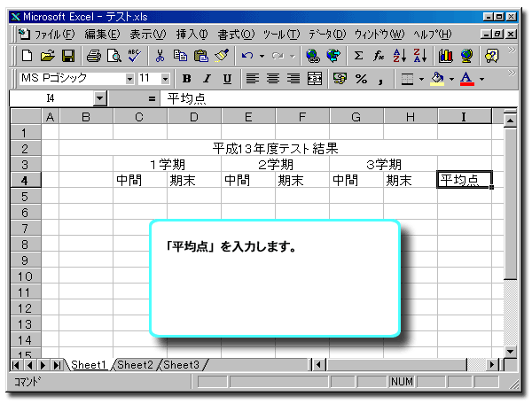Switch to the Sheet3 tab

pyautogui.click(x=181, y=365)
